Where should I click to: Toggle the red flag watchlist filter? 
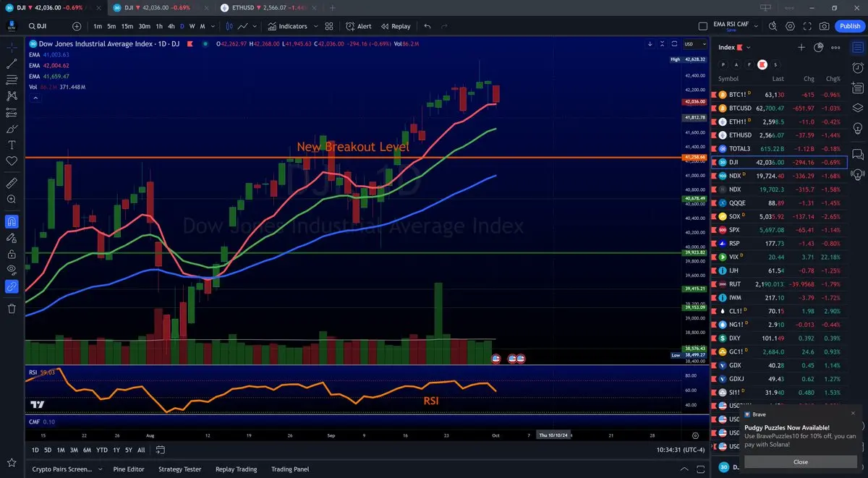tap(762, 64)
